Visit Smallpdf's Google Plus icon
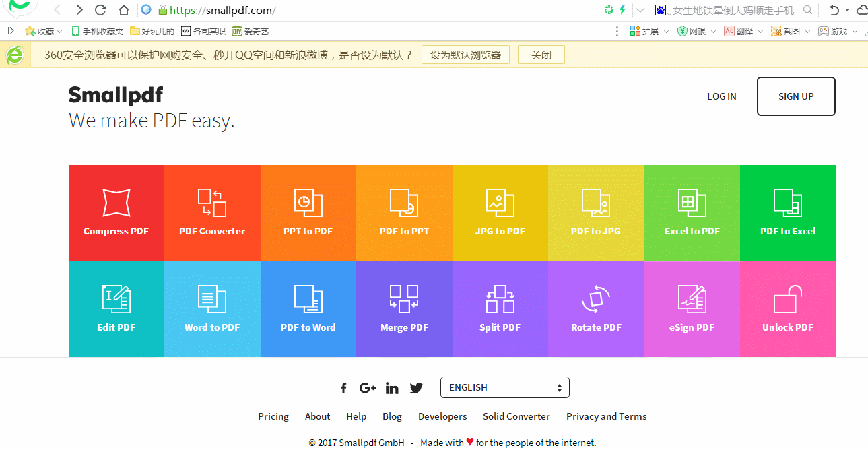 [x=368, y=388]
